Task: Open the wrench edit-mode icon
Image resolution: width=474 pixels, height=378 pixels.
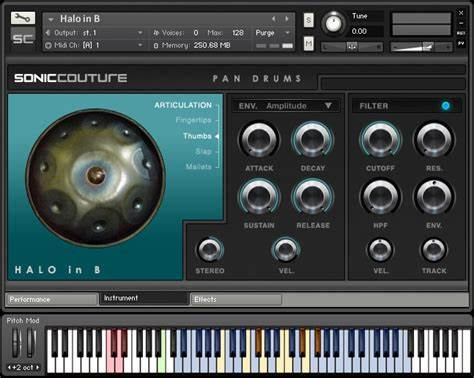Action: coord(23,18)
